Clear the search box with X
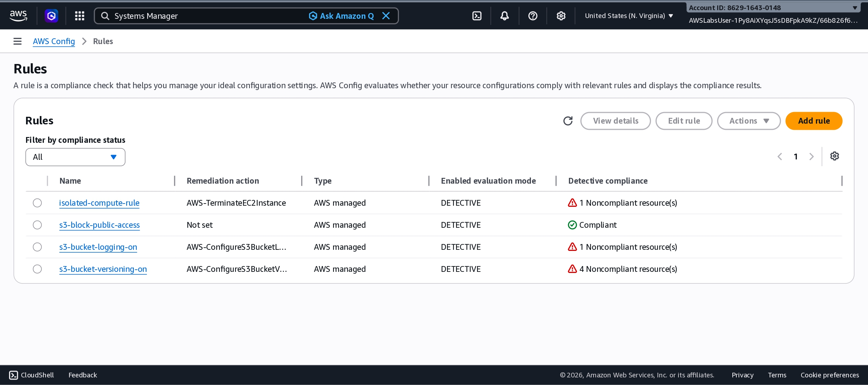This screenshot has width=868, height=385. coord(386,16)
